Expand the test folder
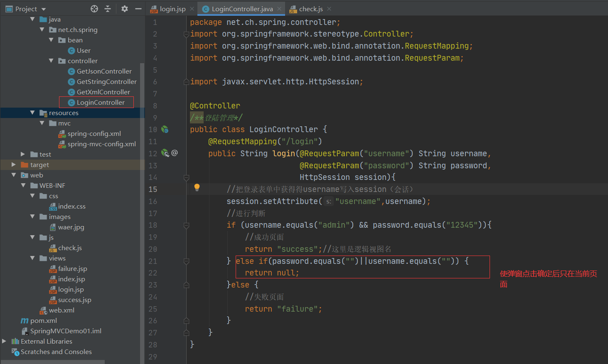This screenshot has width=608, height=364. click(23, 154)
